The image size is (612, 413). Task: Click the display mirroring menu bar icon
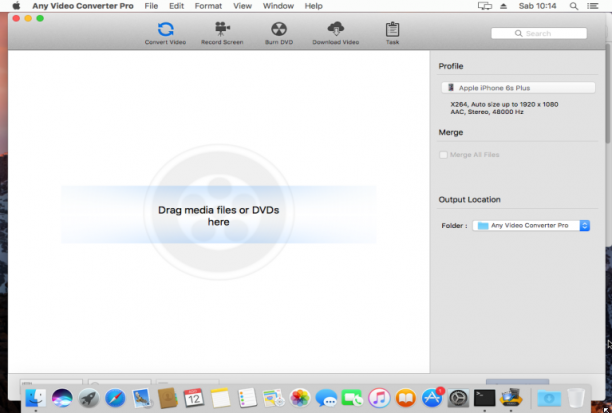484,6
